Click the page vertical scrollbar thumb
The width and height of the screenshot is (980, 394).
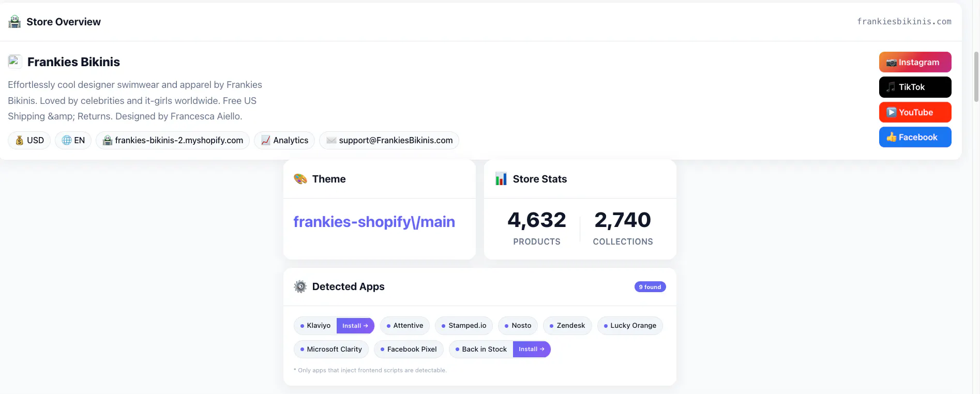point(976,77)
